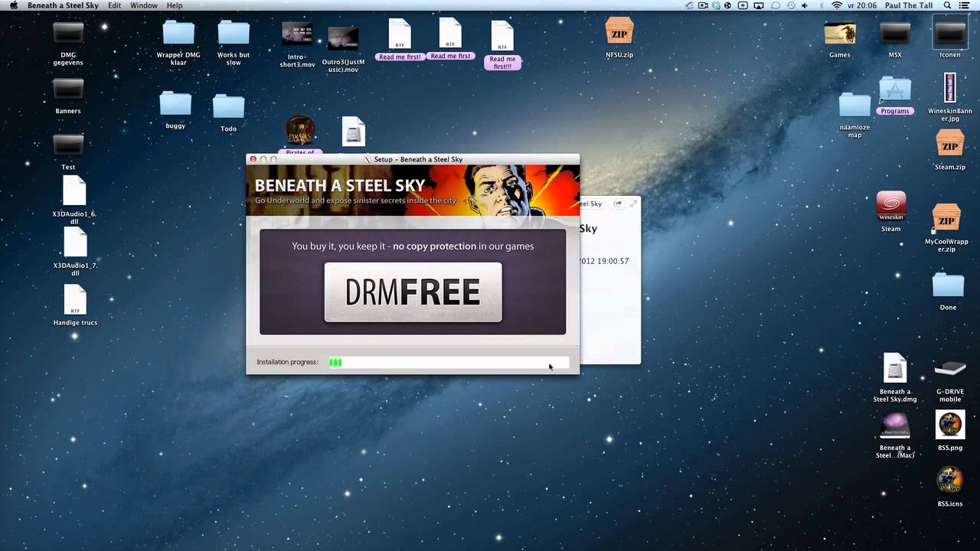The width and height of the screenshot is (980, 551).
Task: Click 'no copy protection' text in installer
Action: point(433,246)
